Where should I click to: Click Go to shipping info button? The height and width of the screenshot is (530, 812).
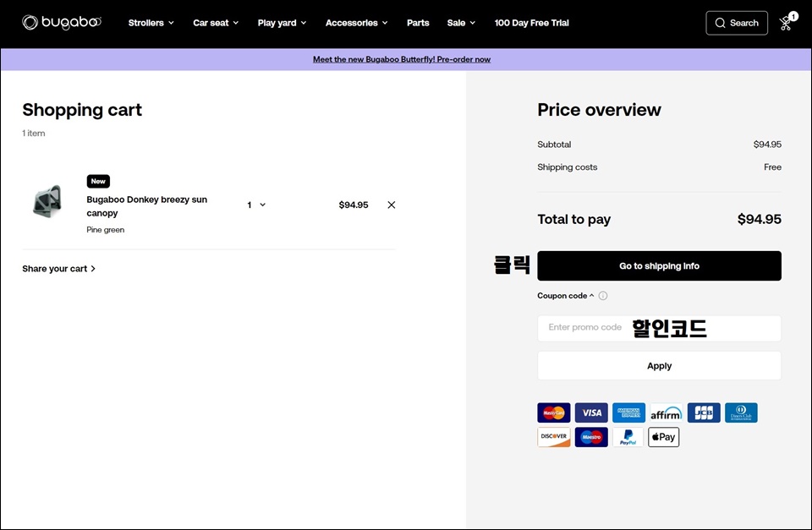pos(659,266)
